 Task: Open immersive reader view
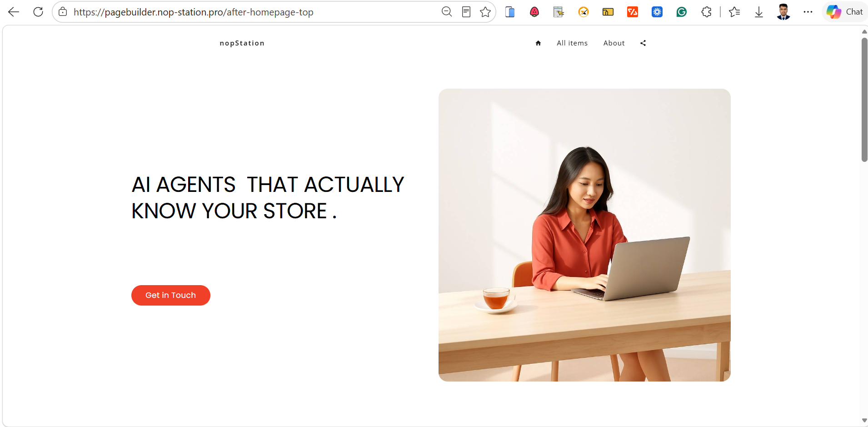466,12
